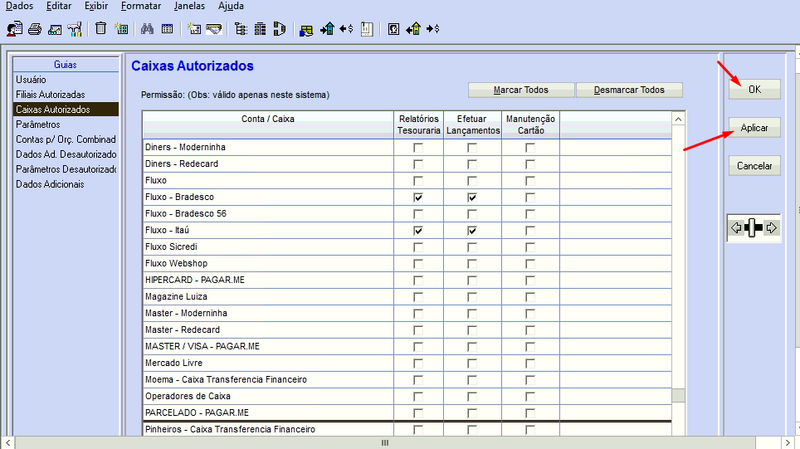Open Contas p/ Orç. Combinad guide
The image size is (800, 449).
tap(66, 139)
